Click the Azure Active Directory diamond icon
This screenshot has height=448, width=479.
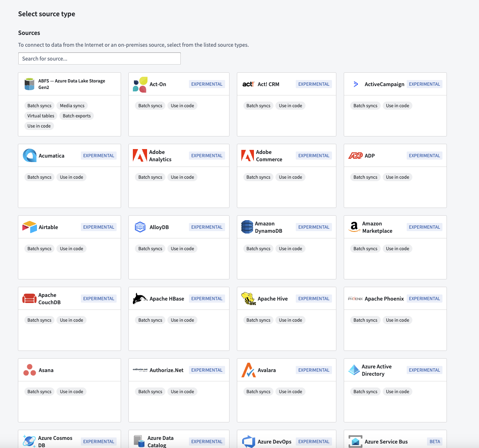(x=354, y=370)
